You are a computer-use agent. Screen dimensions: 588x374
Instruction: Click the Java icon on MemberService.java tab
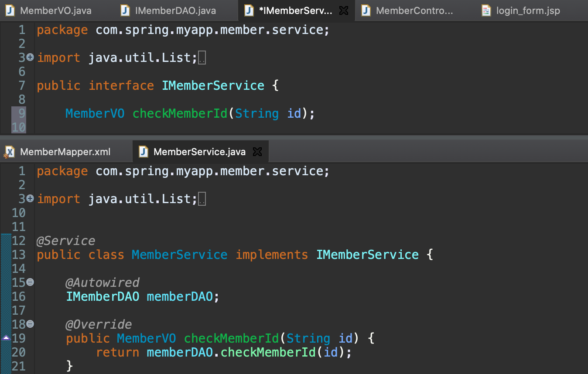144,152
